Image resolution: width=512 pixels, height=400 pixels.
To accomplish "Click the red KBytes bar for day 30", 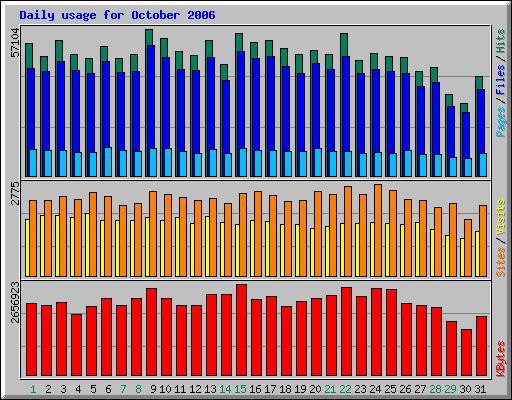I will click(x=466, y=353).
